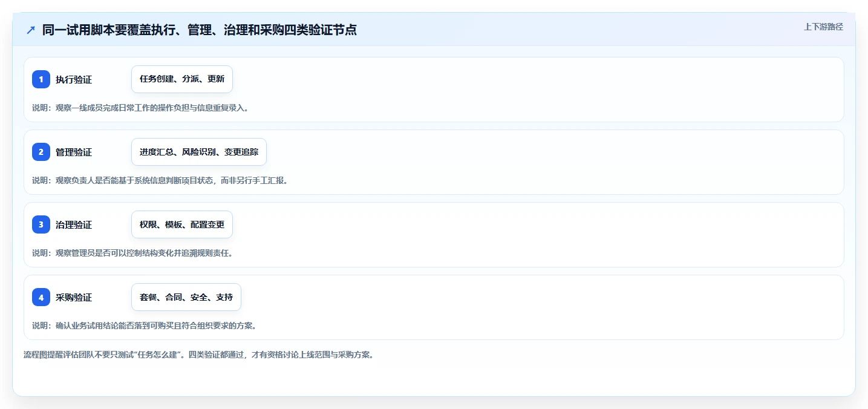
Task: Click the description starting 确认业务试用结论能否落到
Action: click(x=144, y=326)
